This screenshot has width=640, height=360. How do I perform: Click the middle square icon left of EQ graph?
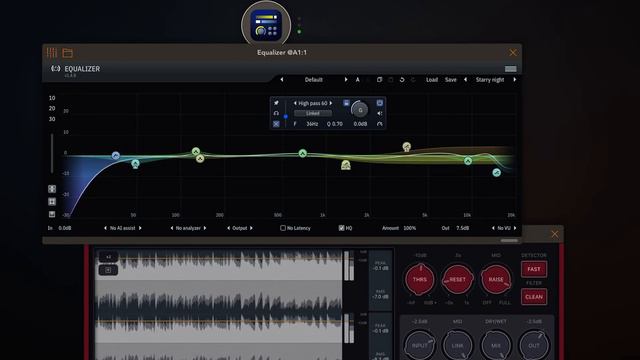click(x=52, y=201)
